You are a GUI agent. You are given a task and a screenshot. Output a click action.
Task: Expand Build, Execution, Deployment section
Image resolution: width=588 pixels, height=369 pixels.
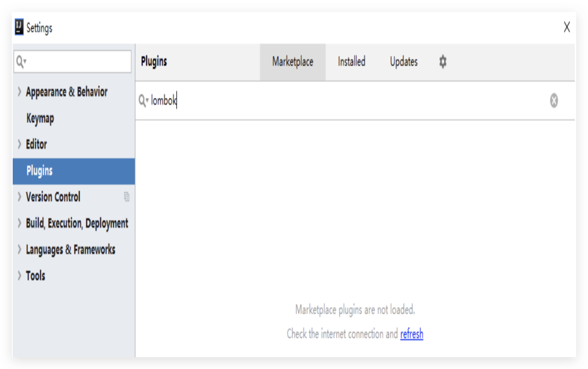tap(19, 223)
